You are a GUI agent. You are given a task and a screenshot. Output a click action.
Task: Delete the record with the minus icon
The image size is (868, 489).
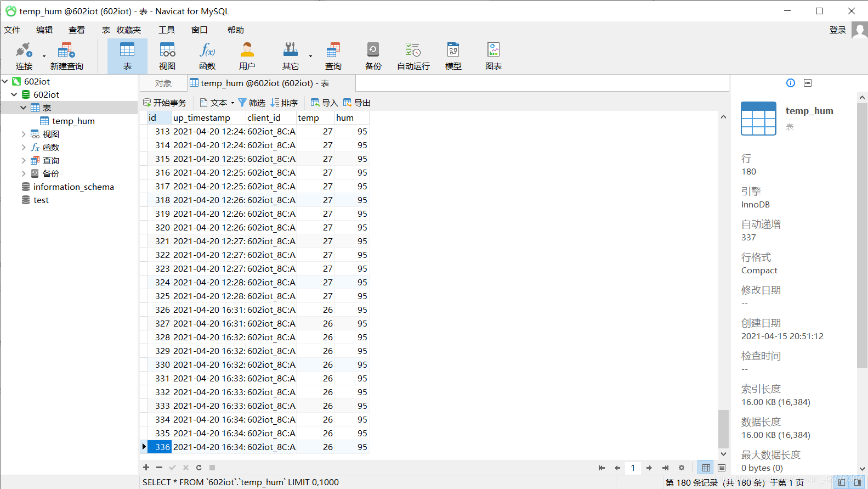(159, 468)
